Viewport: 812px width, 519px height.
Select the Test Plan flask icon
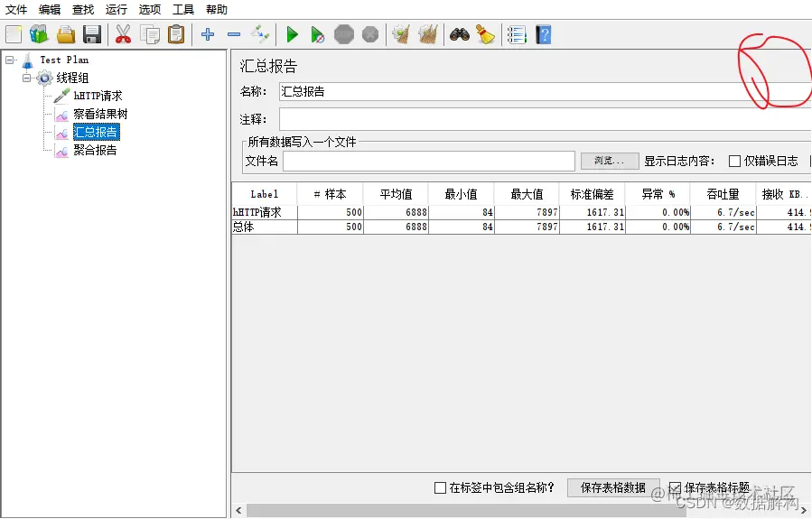27,60
